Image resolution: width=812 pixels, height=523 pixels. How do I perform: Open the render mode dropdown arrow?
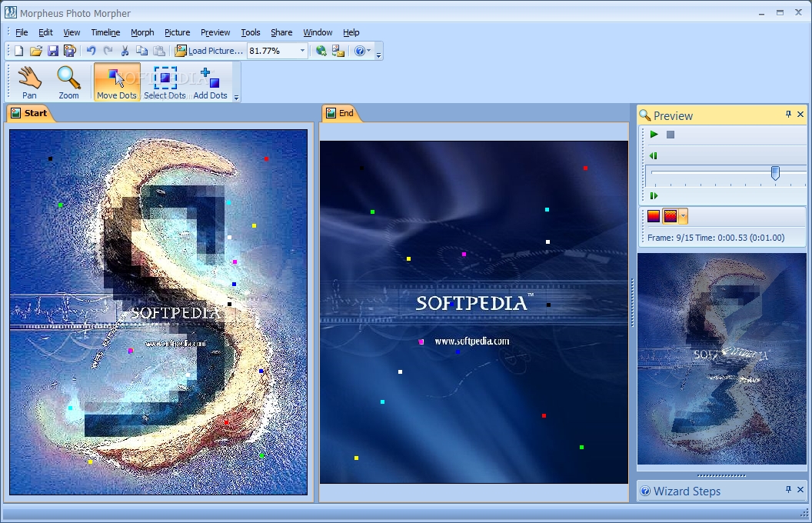click(683, 216)
